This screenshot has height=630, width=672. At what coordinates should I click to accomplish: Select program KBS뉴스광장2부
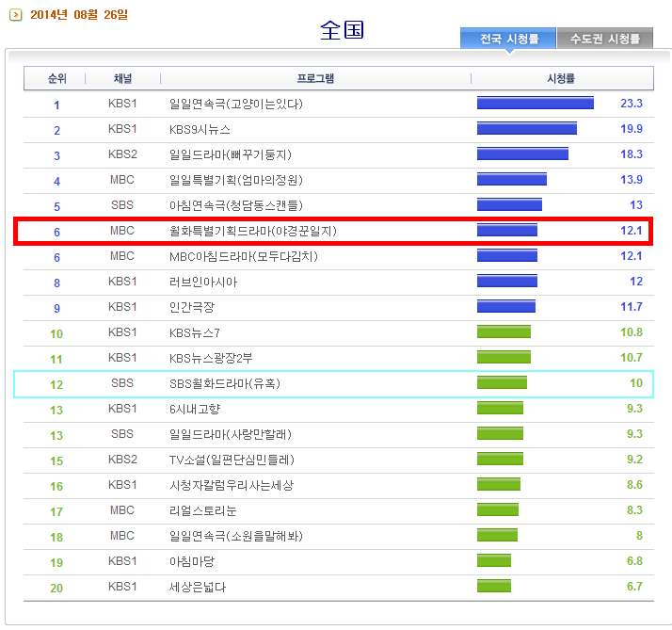point(211,358)
